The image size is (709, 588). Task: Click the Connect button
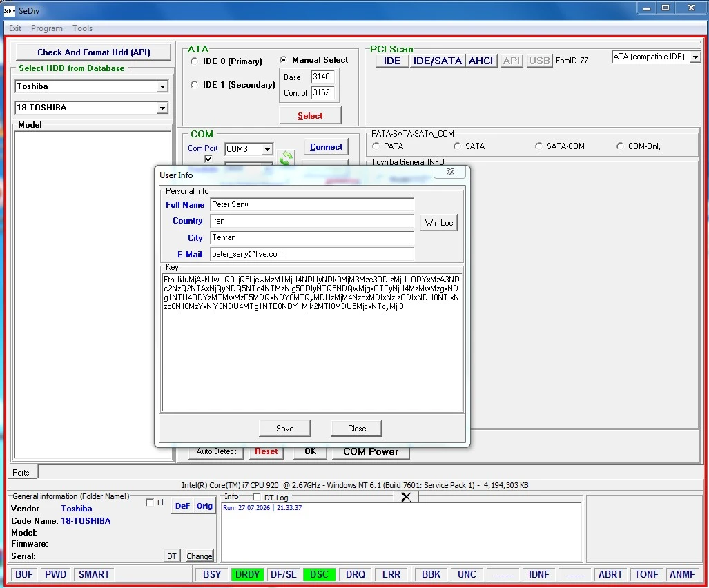click(326, 147)
